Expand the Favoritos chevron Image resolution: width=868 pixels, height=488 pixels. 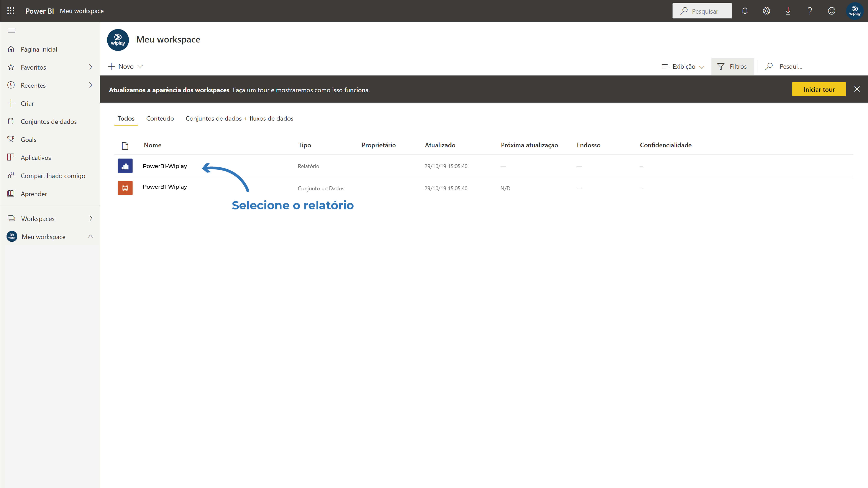[x=90, y=67]
